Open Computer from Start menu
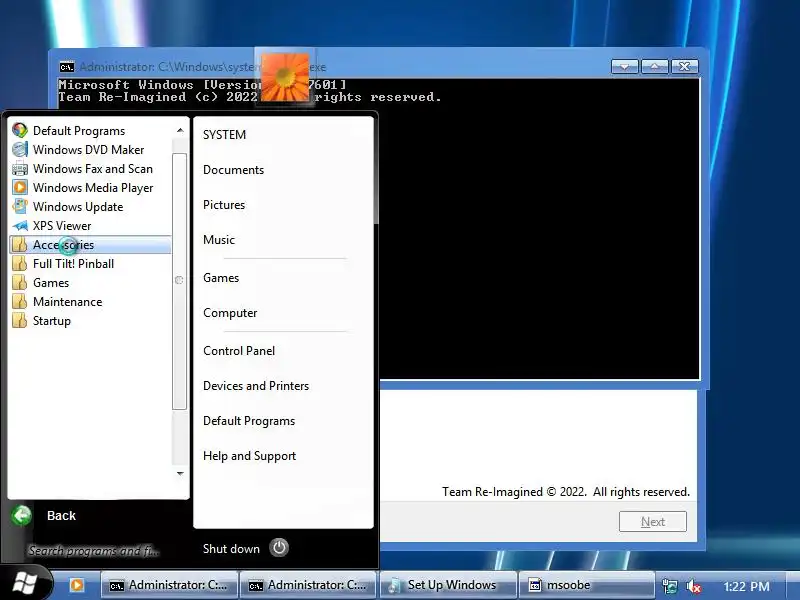Screen dimensions: 800x600 230,313
